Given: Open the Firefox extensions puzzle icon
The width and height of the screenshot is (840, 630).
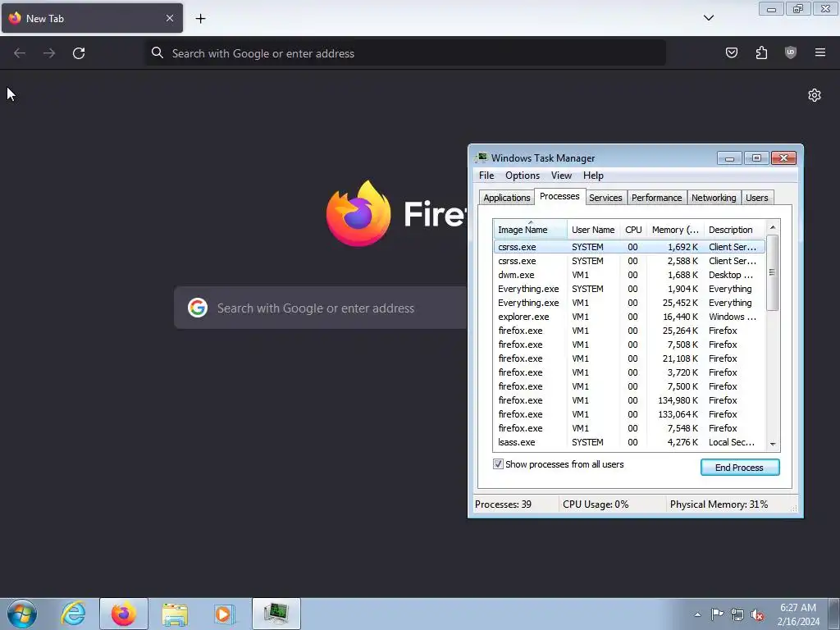Looking at the screenshot, I should [761, 52].
